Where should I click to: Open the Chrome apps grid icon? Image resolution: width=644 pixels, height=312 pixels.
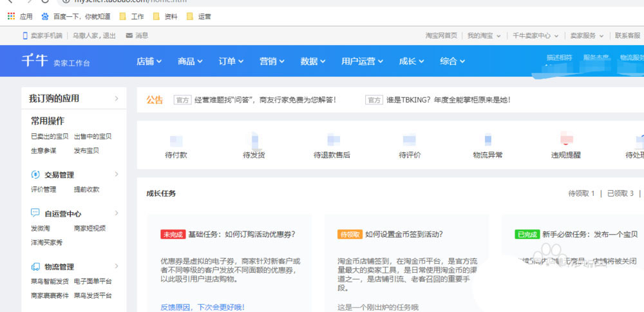(x=11, y=17)
